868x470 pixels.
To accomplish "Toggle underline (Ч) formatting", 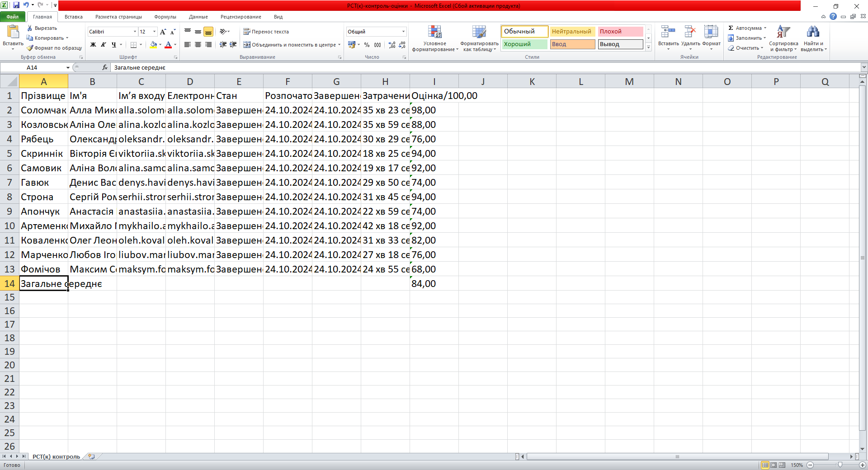I will 114,45.
